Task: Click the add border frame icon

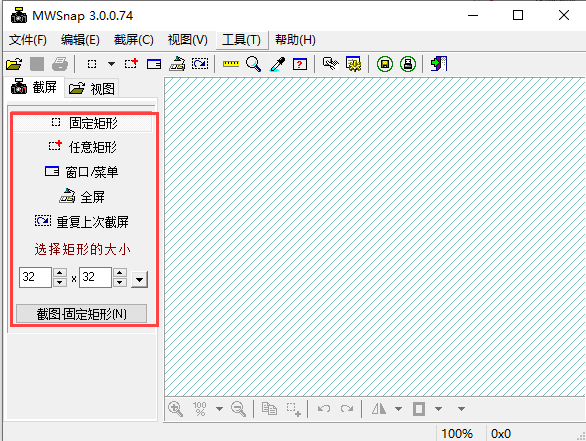Action: [x=419, y=408]
